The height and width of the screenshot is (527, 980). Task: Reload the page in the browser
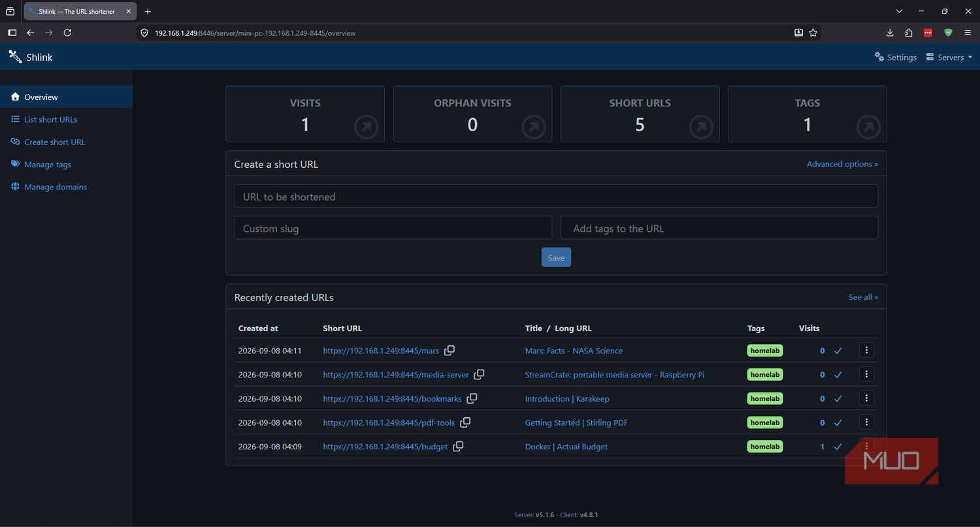click(x=67, y=33)
